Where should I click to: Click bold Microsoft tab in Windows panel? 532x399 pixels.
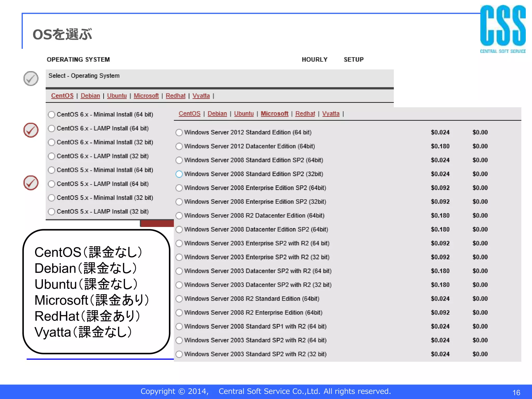pos(275,114)
